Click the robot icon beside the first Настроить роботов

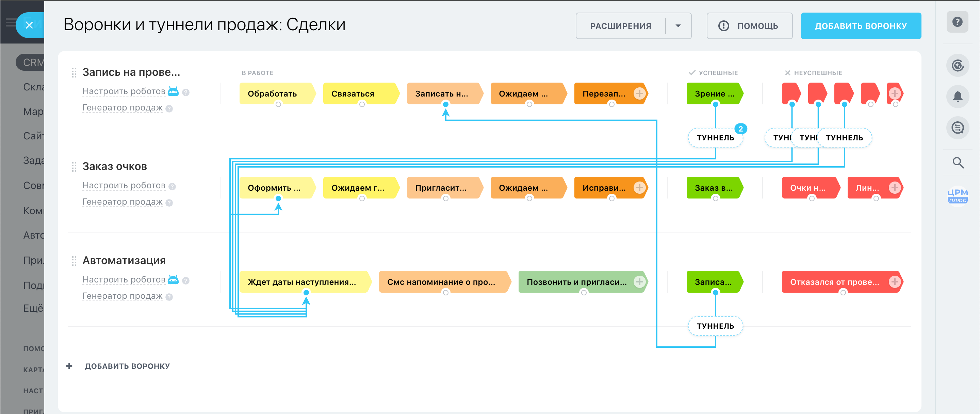click(173, 91)
